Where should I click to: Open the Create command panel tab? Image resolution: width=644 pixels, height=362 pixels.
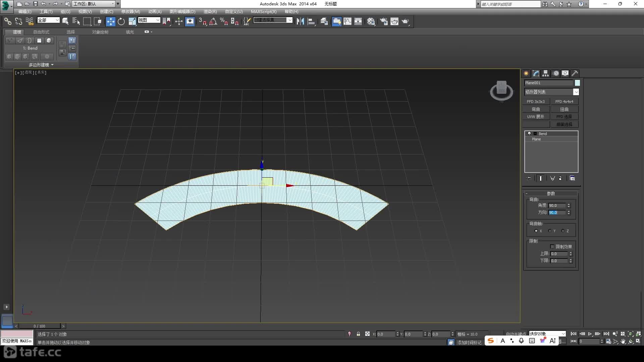[x=526, y=73]
